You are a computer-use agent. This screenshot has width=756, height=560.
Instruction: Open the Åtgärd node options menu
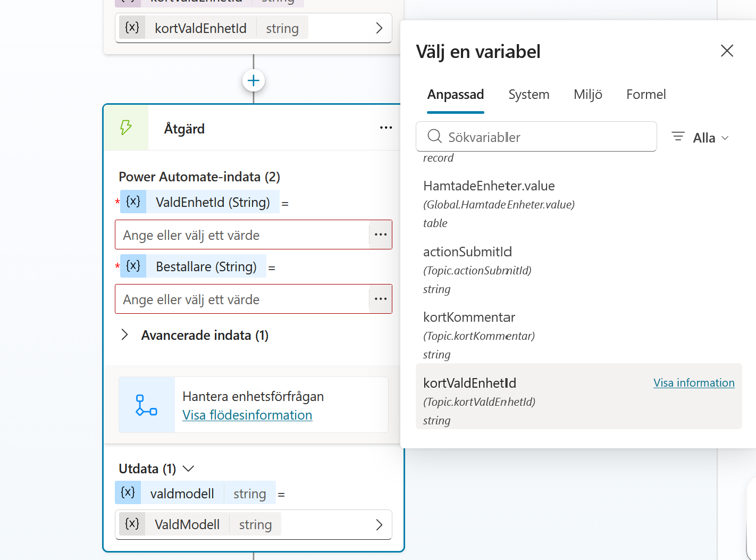coord(386,128)
